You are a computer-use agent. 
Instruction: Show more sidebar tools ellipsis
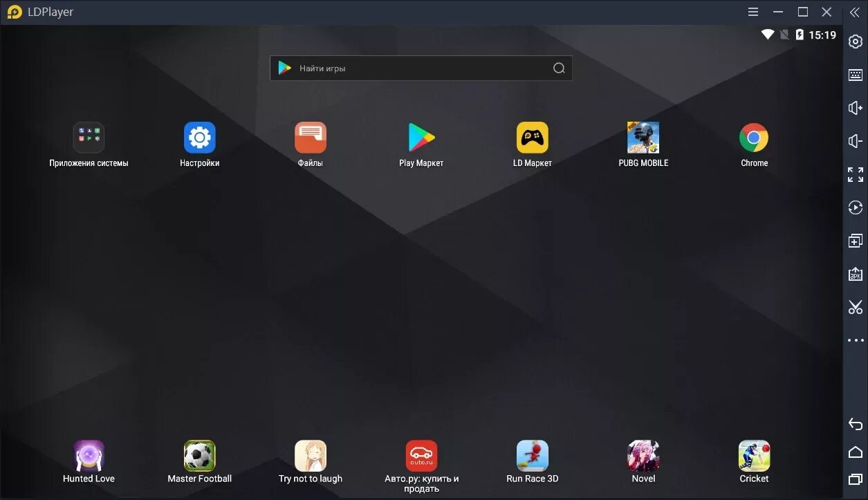856,340
